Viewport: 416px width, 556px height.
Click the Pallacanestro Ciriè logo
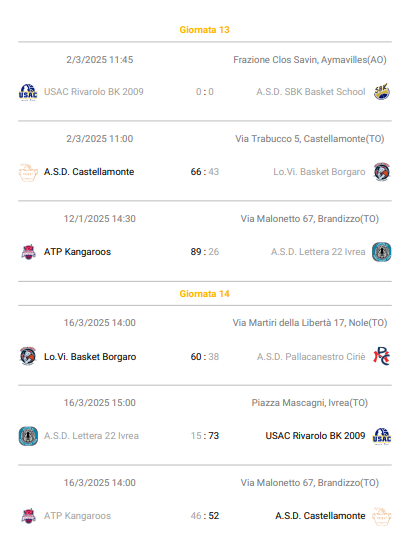coord(382,356)
